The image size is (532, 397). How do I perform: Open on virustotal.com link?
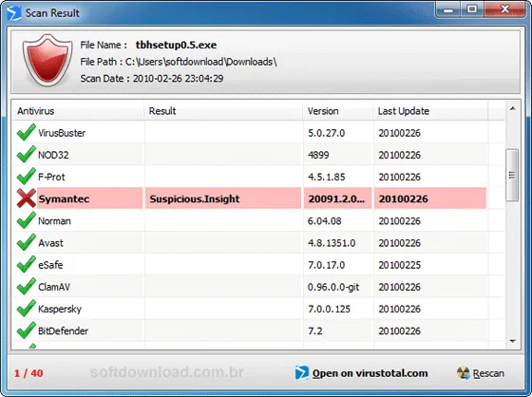[x=370, y=373]
